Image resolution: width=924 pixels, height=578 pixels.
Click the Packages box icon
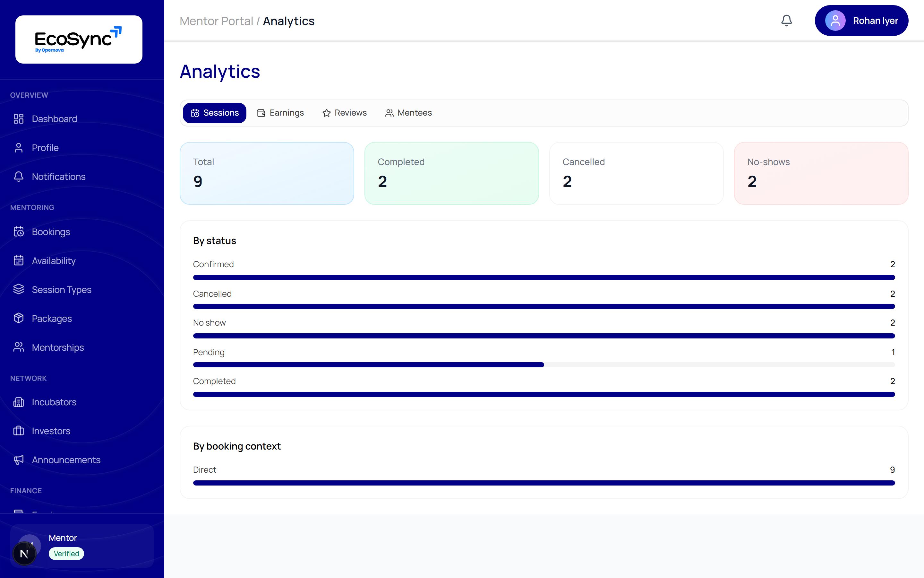pos(18,319)
